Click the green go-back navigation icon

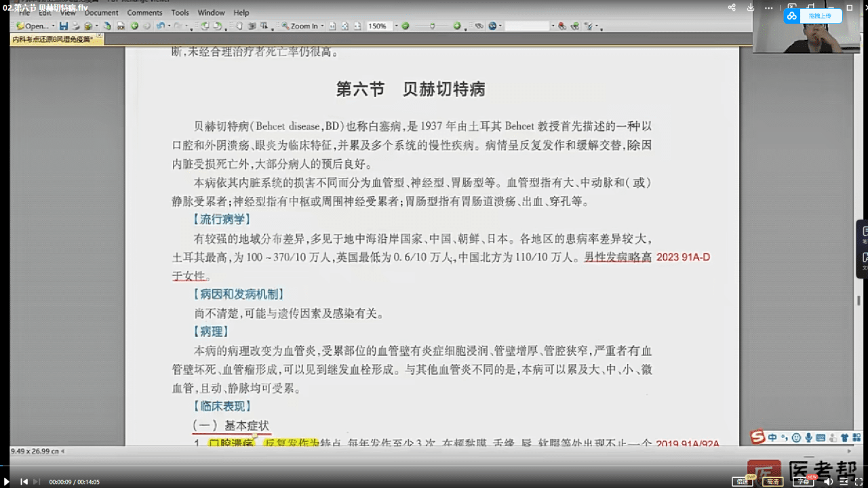point(134,26)
